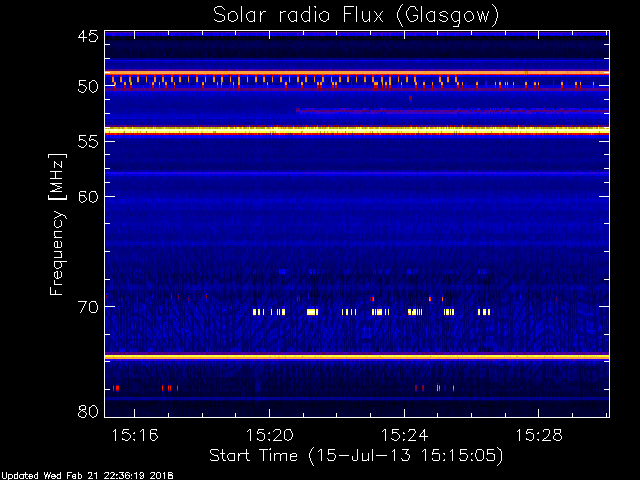Click the "Frequency [MHz]" axis label
This screenshot has width=640, height=480.
point(57,224)
